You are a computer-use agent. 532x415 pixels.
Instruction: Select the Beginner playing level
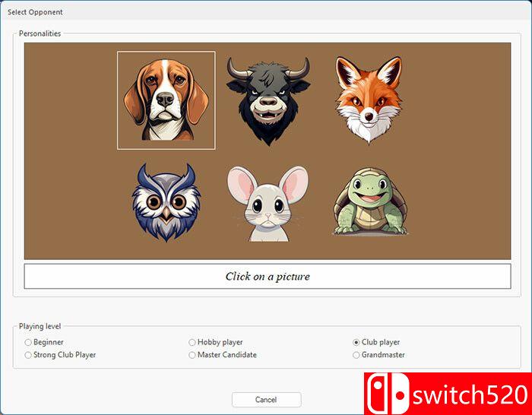(x=29, y=343)
